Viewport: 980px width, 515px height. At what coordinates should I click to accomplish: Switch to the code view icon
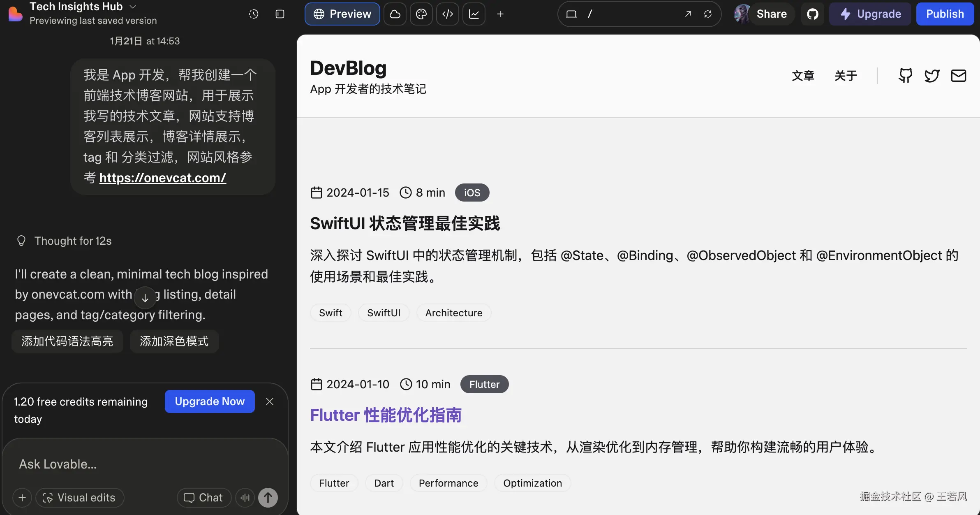point(448,14)
